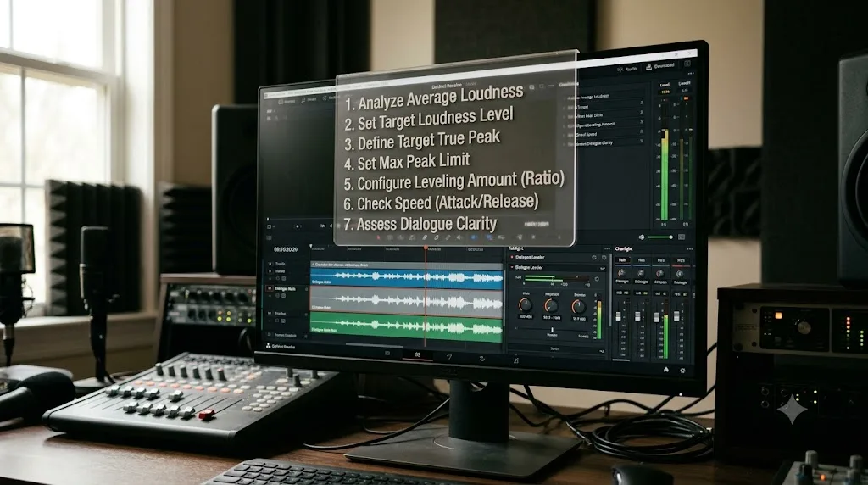Click the fader on first mixer channel
The image size is (868, 485).
618,316
